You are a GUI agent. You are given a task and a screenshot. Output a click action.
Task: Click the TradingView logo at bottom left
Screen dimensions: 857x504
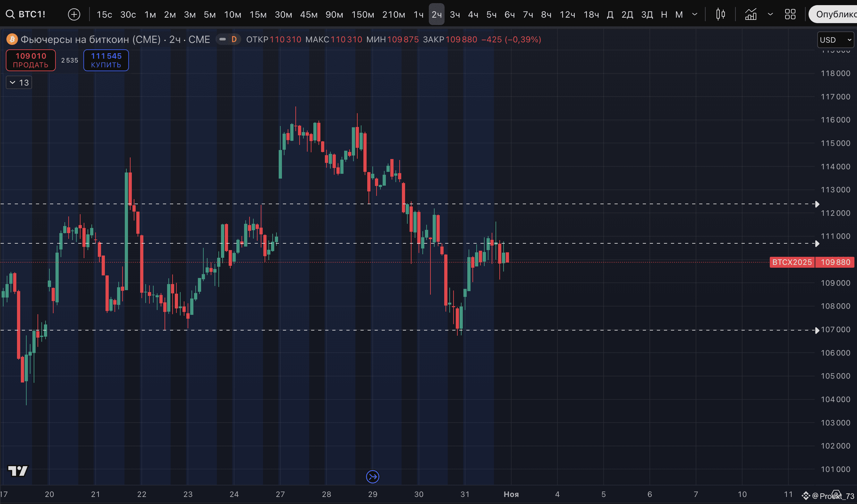point(18,471)
